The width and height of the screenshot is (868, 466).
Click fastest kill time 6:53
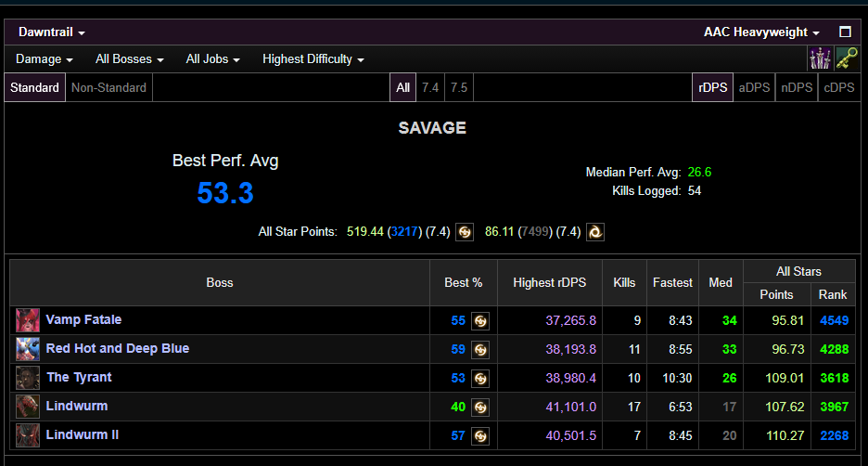click(x=681, y=408)
